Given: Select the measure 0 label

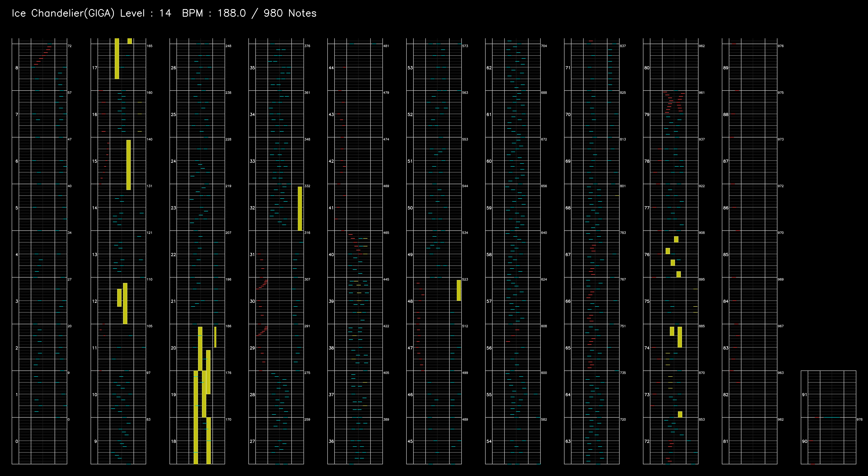Looking at the screenshot, I should 17,441.
